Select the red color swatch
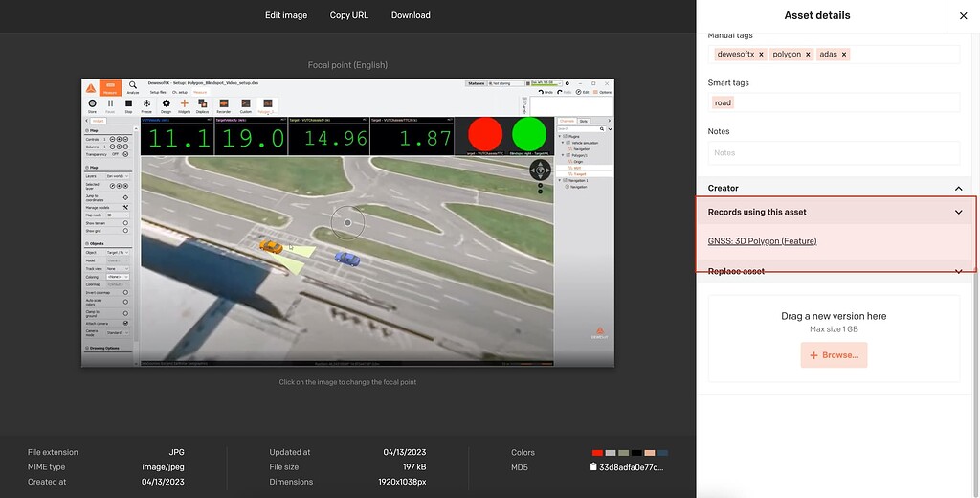This screenshot has width=980, height=498. 597,452
